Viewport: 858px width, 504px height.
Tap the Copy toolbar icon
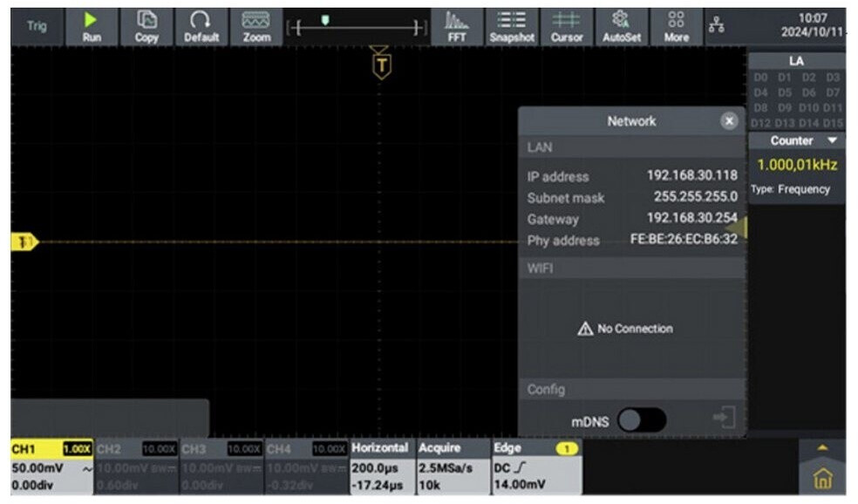(x=146, y=27)
